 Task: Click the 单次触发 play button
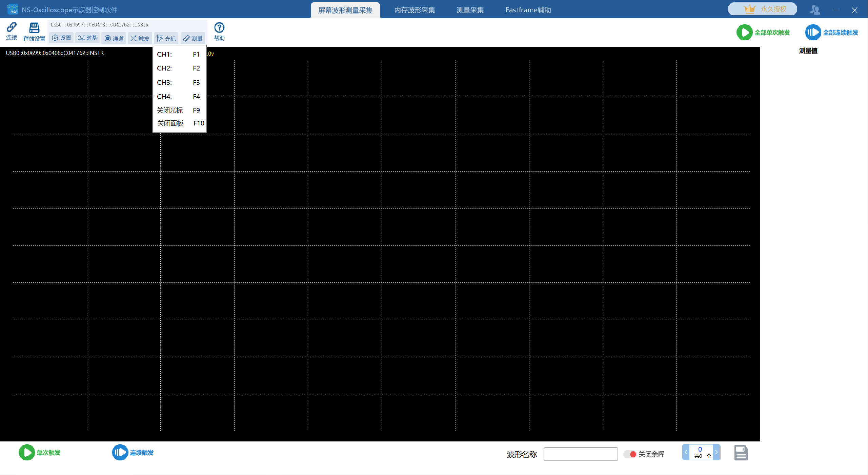tap(27, 452)
